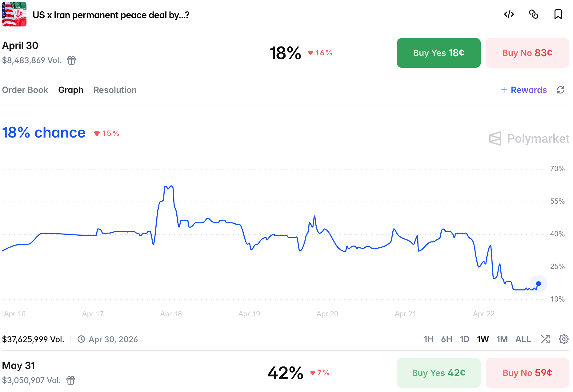The width and height of the screenshot is (573, 392).
Task: Switch chart range to ALL
Action: click(523, 339)
